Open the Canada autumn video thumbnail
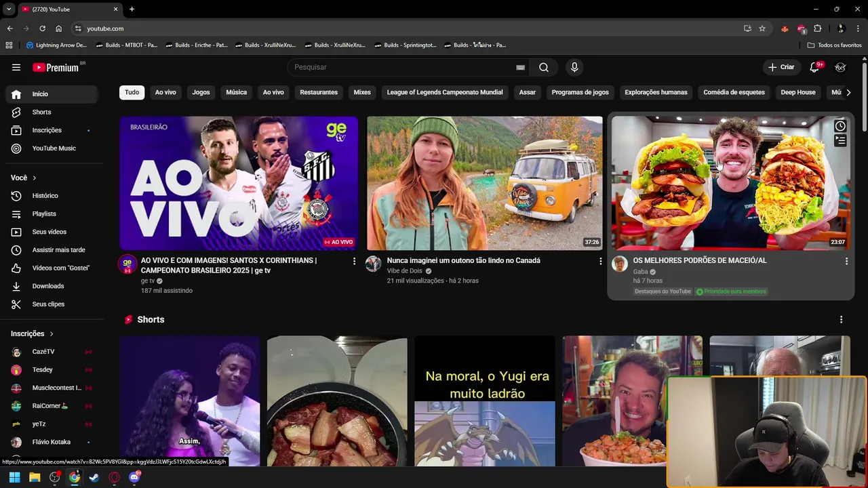 (x=484, y=183)
